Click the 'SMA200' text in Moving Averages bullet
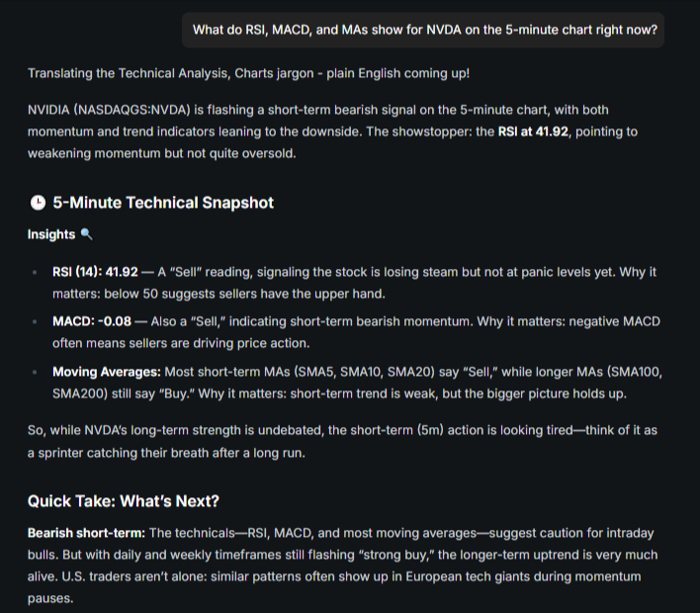This screenshot has height=613, width=700. pos(78,394)
